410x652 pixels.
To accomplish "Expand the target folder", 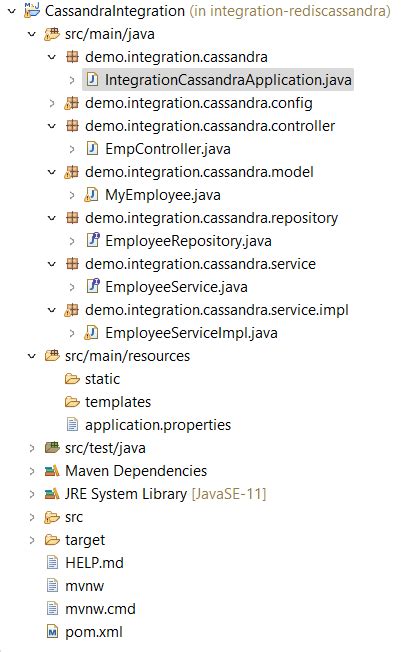I will (32, 540).
